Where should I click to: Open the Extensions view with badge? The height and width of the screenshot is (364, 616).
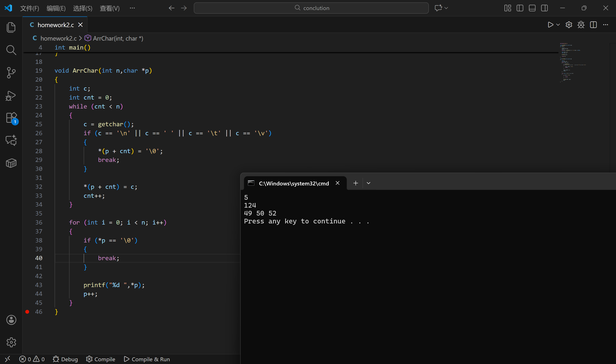click(x=11, y=118)
